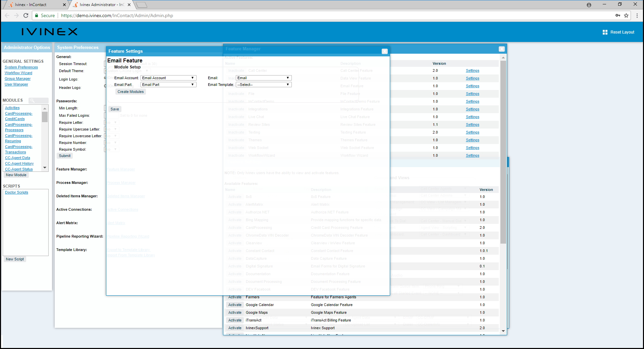Open Doctor Scripts link
This screenshot has height=349, width=644.
(x=16, y=192)
